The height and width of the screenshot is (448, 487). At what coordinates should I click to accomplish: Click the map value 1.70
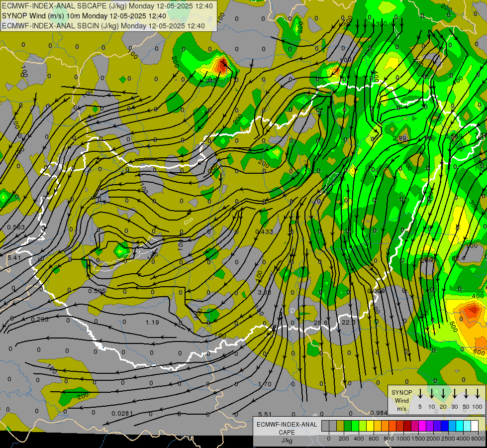(265, 384)
